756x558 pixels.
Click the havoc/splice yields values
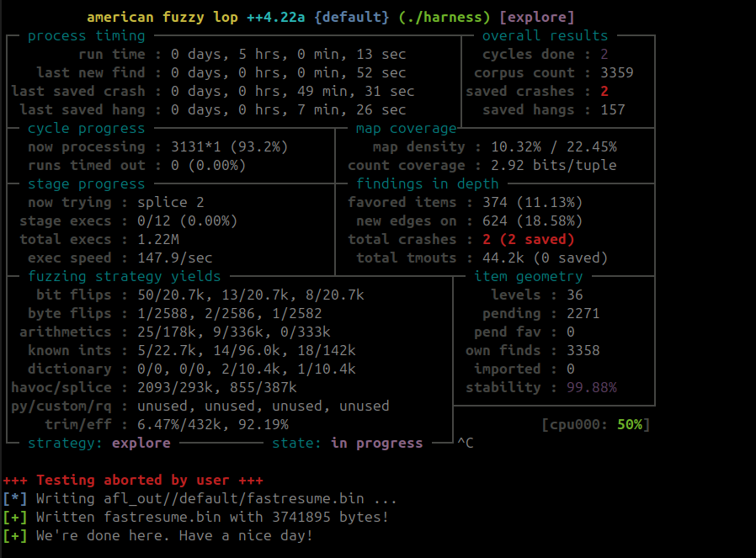217,387
